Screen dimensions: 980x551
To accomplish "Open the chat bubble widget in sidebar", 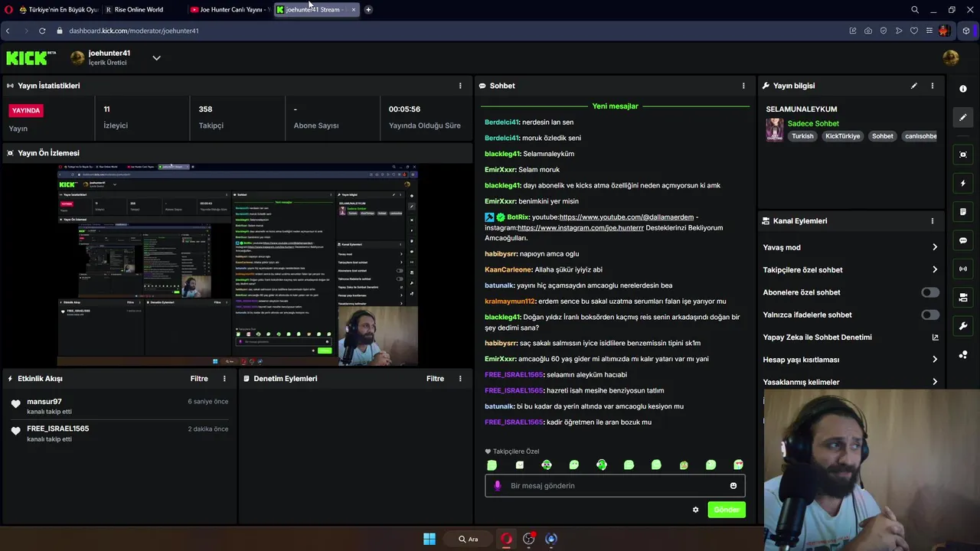I will click(963, 240).
